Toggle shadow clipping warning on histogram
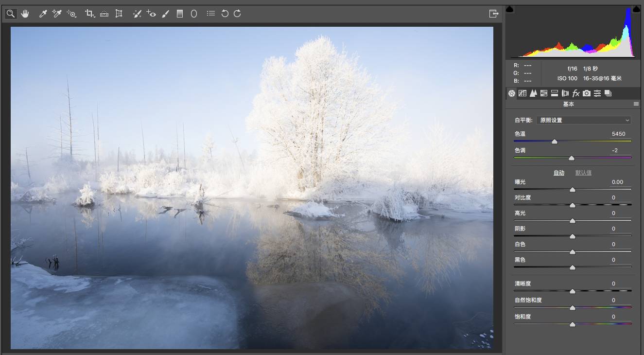 pyautogui.click(x=509, y=9)
